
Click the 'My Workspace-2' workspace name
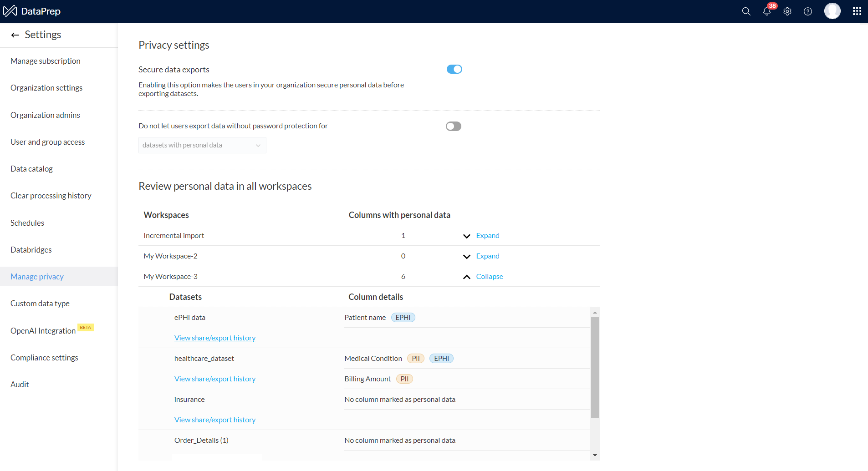point(170,256)
